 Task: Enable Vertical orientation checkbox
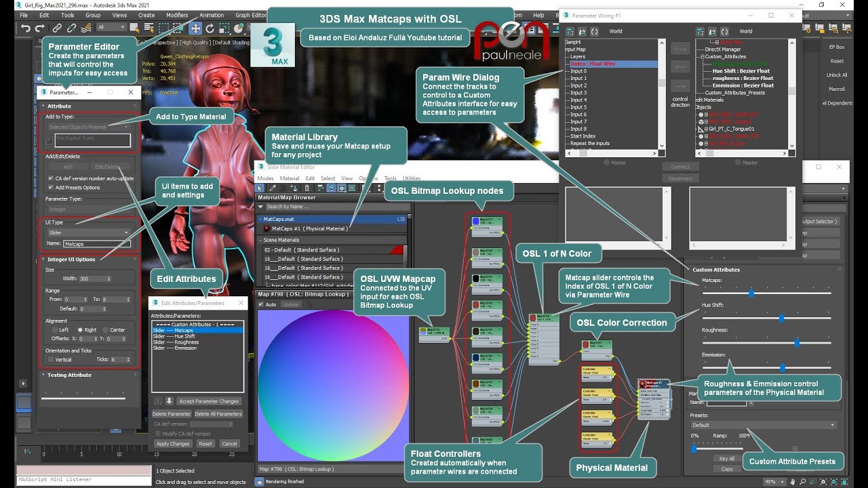pos(51,359)
